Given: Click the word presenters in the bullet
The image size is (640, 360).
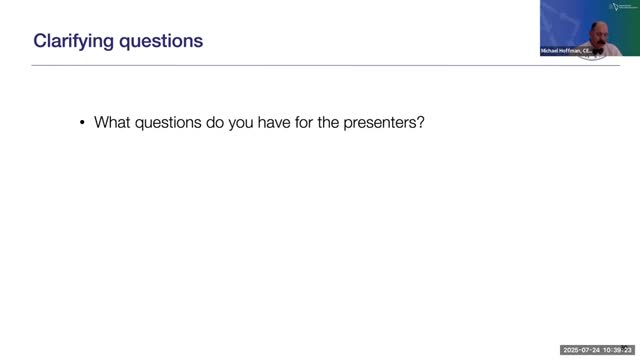Looking at the screenshot, I should 380,123.
